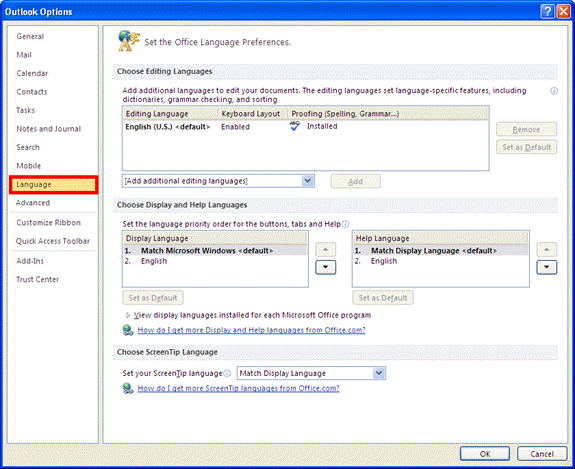575x469 pixels.
Task: Move help language up with the up arrow
Action: tap(547, 250)
